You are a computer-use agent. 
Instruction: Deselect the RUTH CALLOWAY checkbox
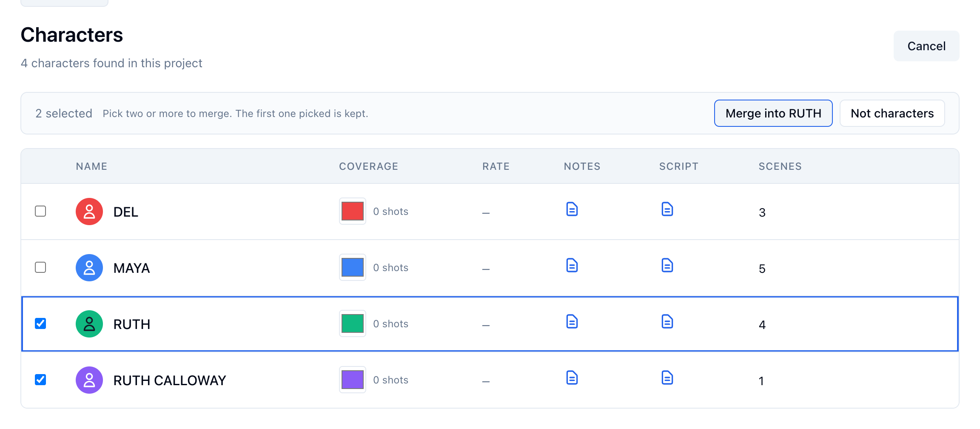pos(40,380)
